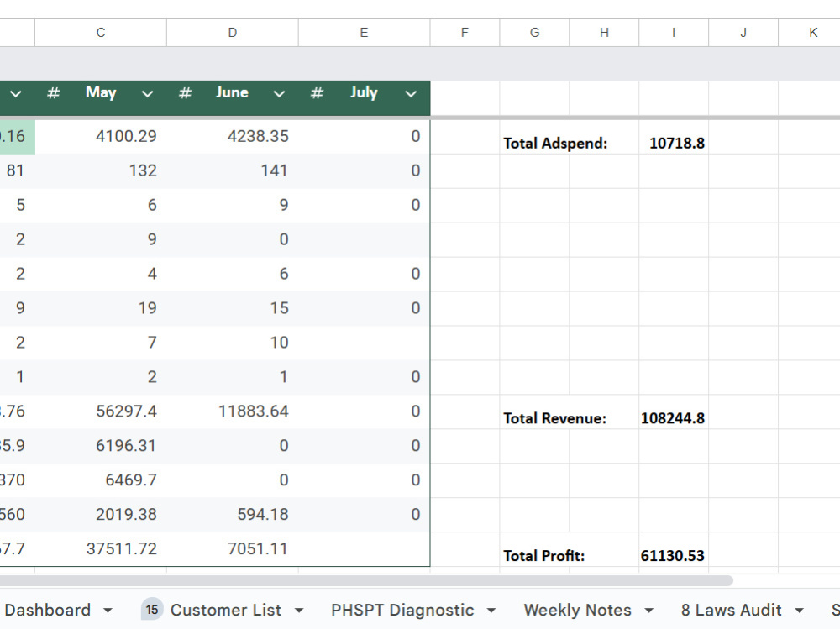Open the May column filter dropdown
Image resolution: width=840 pixels, height=629 pixels.
(x=147, y=94)
